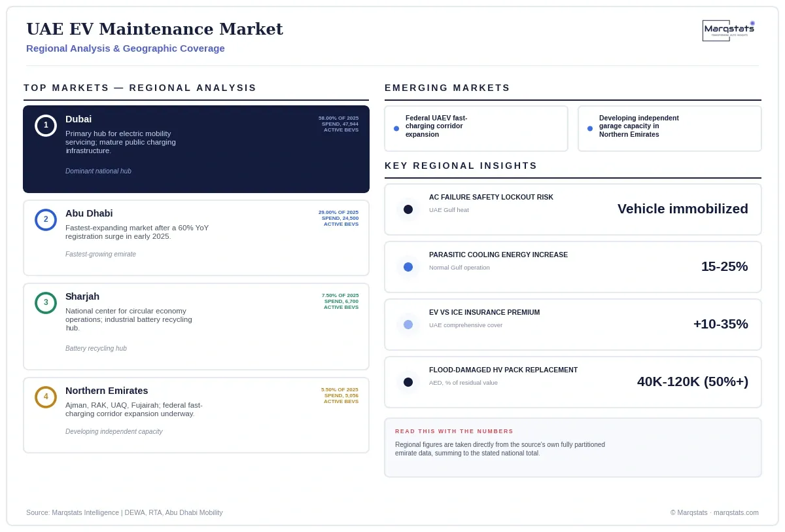Click the '15-25%' value
Image resolution: width=785 pixels, height=532 pixels.
tap(725, 266)
